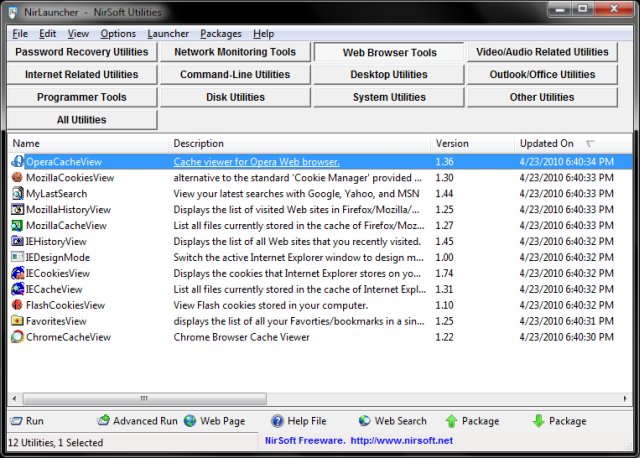Image resolution: width=640 pixels, height=458 pixels.
Task: Click the IECacheView row icon
Action: [17, 289]
